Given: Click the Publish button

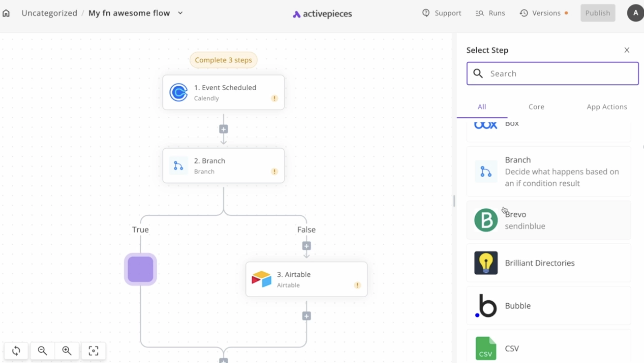Looking at the screenshot, I should click(598, 13).
